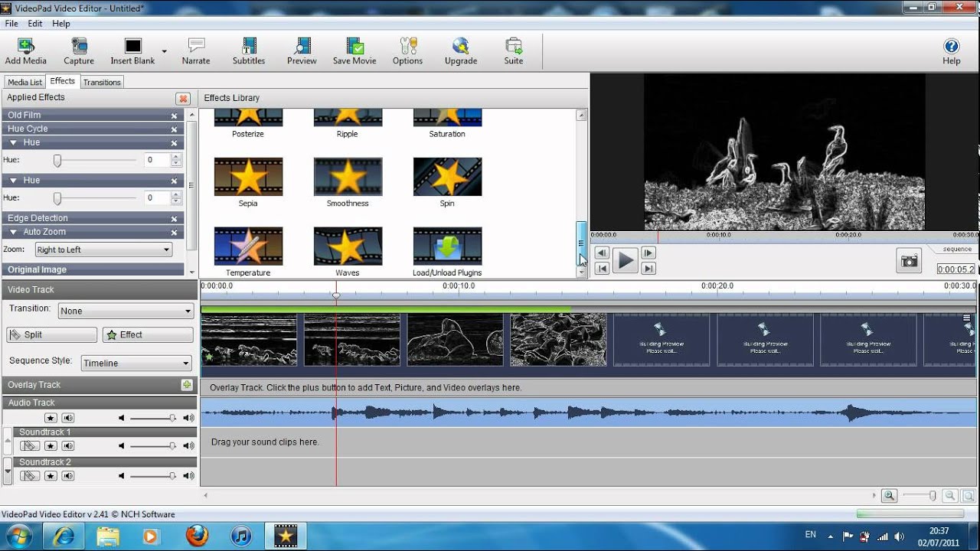The height and width of the screenshot is (551, 980).
Task: Collapse the first Hue effect section
Action: tap(14, 143)
